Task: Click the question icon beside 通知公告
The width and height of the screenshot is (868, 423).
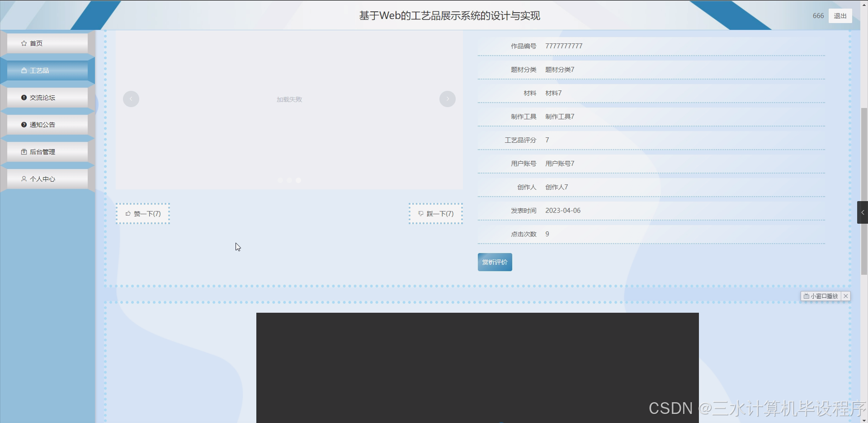Action: pyautogui.click(x=24, y=125)
